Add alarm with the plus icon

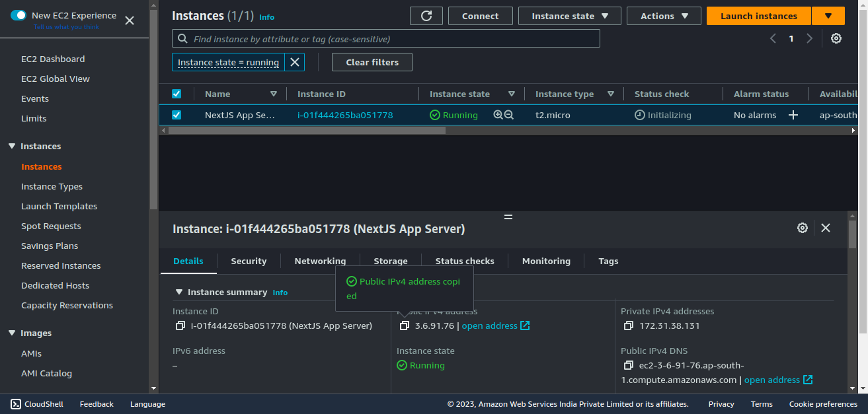(793, 115)
